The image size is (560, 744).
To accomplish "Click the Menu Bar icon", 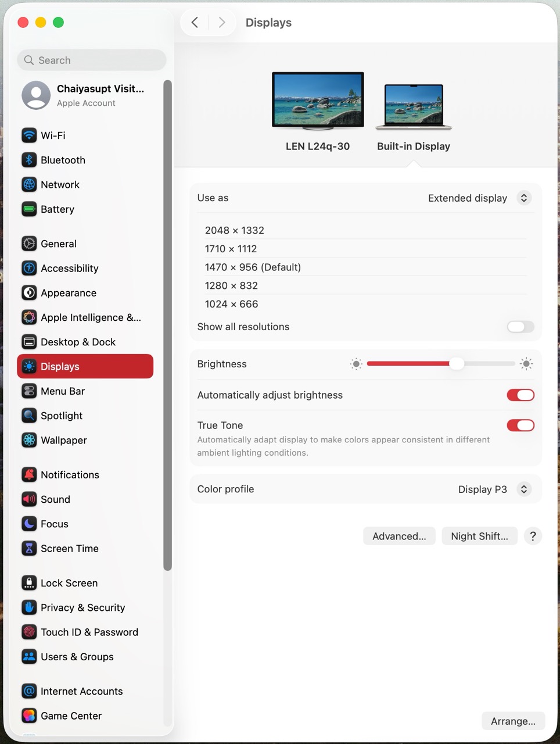I will pyautogui.click(x=29, y=391).
